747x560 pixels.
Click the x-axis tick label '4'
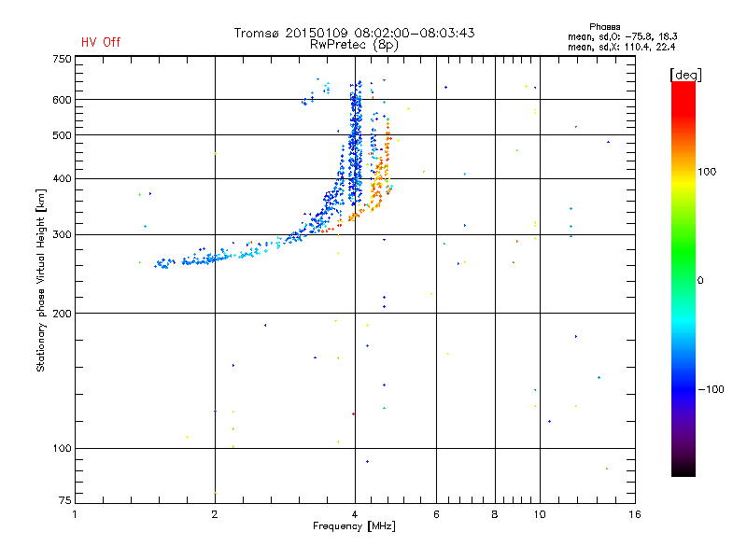(355, 514)
